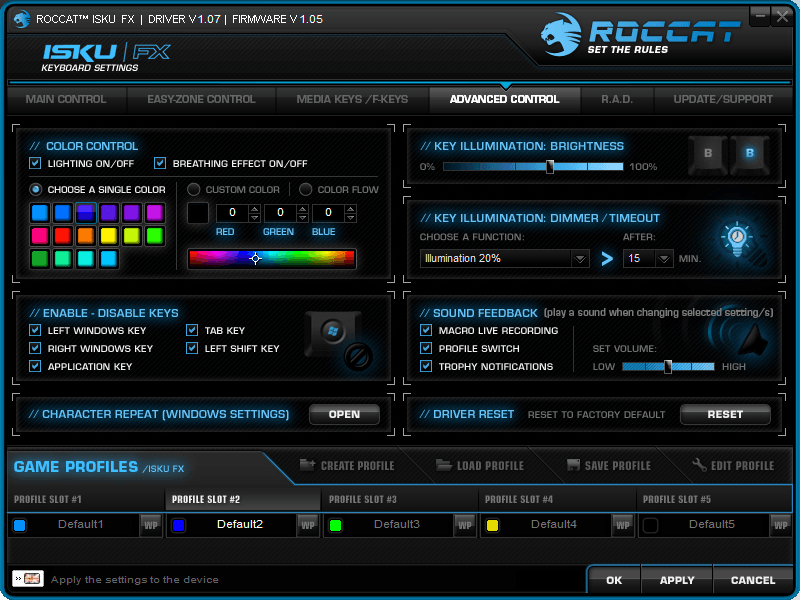
Task: Toggle the Tab Key checkbox
Action: pos(192,330)
